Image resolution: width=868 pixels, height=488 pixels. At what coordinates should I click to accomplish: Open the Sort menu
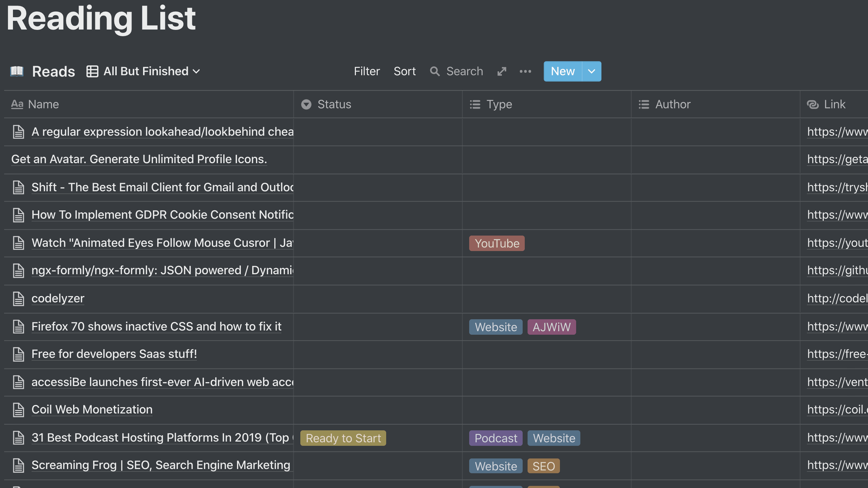tap(405, 71)
